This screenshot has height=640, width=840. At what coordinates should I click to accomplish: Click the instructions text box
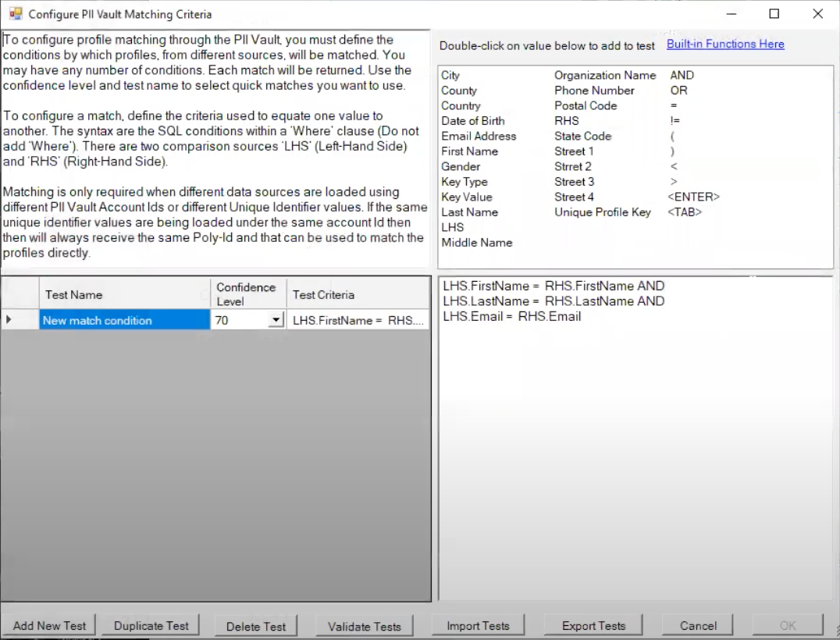click(x=215, y=148)
